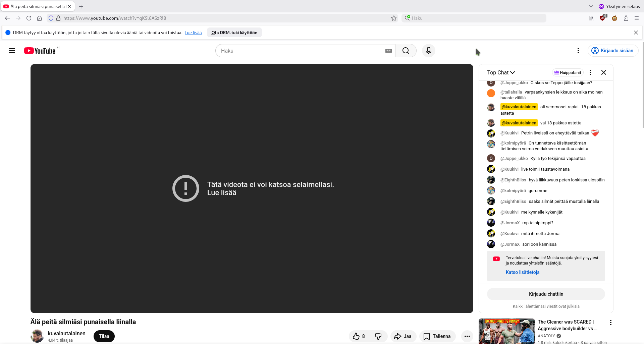Dislike the video with thumbs down
The height and width of the screenshot is (344, 644).
click(378, 336)
